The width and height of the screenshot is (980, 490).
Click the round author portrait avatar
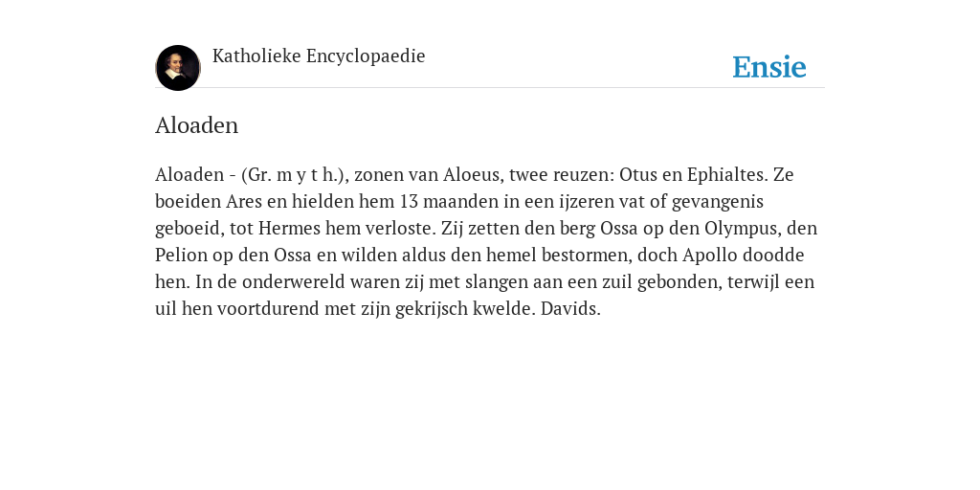[x=178, y=68]
